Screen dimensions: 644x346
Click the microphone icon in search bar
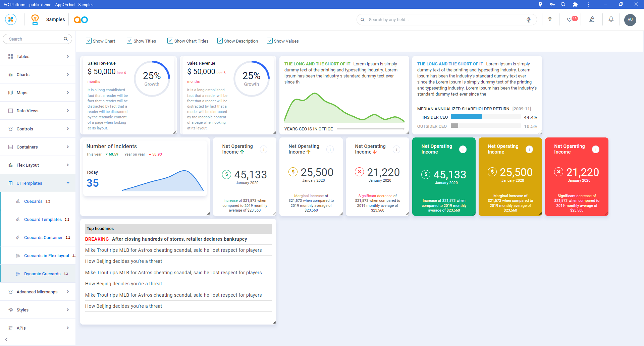[528, 20]
